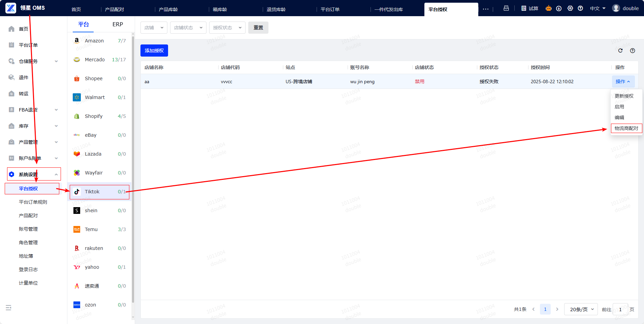Select 速卖通 platform in the list
Screen dimensions: 644x324
pos(99,286)
